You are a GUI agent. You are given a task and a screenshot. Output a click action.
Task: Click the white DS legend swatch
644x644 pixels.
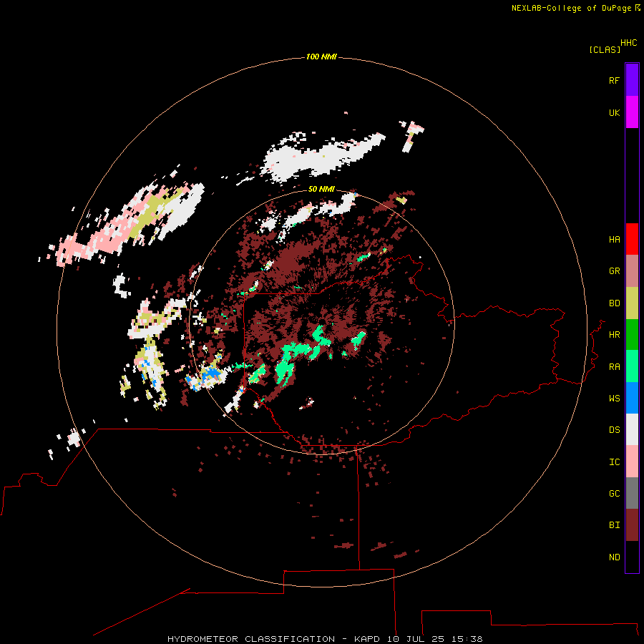[632, 429]
